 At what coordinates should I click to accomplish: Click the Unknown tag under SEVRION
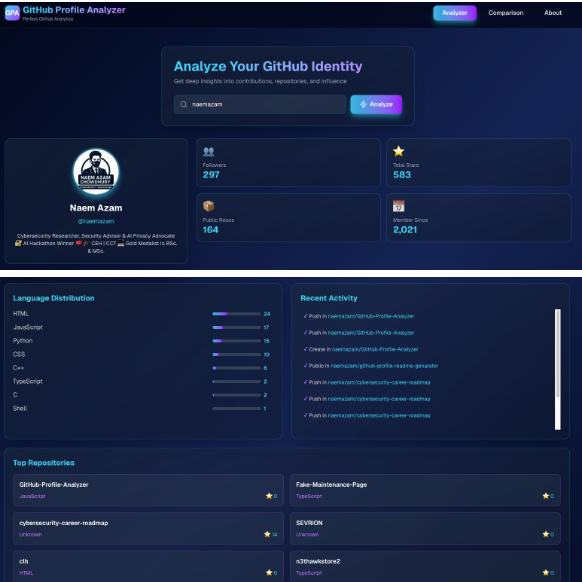point(307,534)
